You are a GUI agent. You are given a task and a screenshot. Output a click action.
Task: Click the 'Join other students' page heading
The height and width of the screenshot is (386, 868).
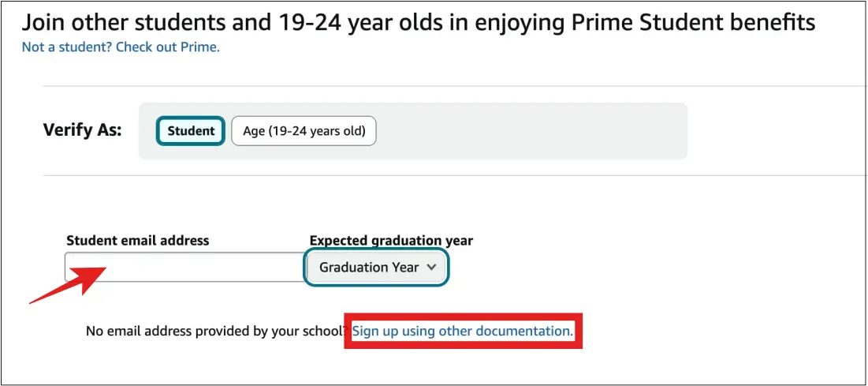click(x=418, y=22)
